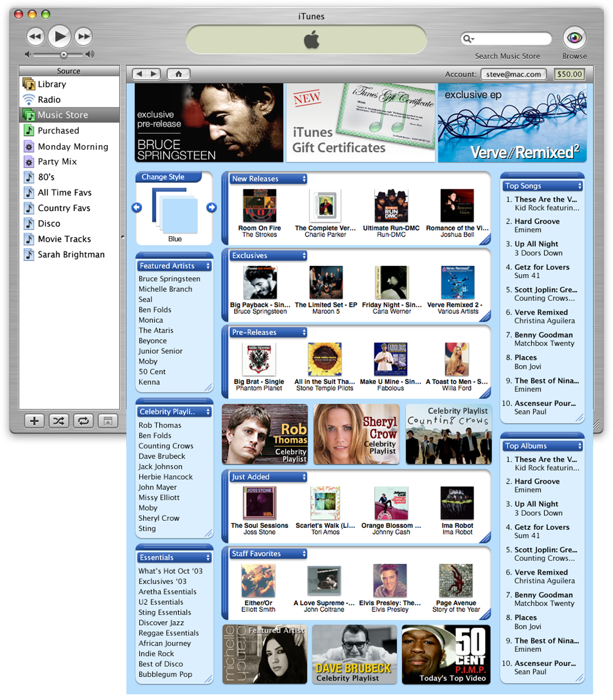This screenshot has height=700, width=613.
Task: Click the low-volume speaker icon
Action: point(28,55)
